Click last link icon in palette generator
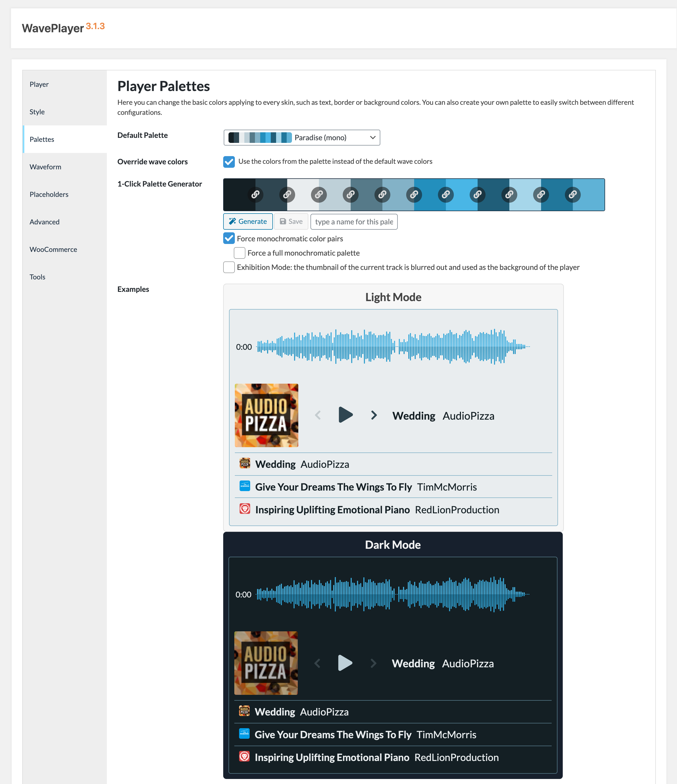Viewport: 677px width, 784px height. pyautogui.click(x=573, y=194)
